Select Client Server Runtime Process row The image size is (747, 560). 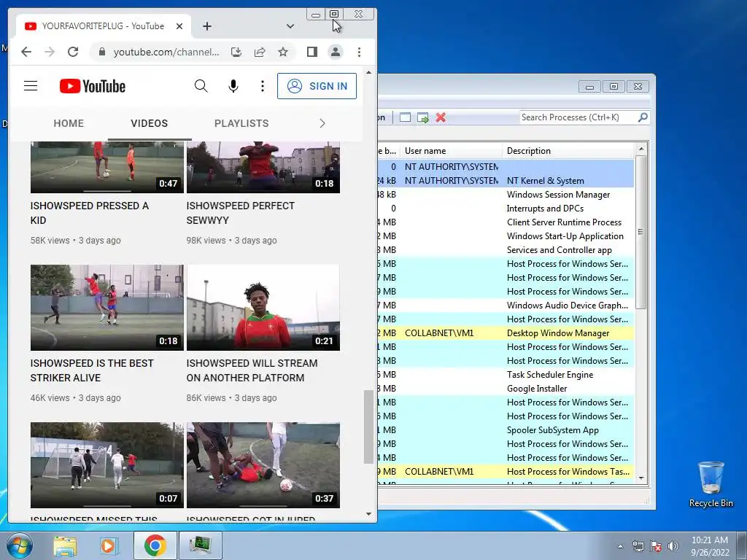tap(506, 222)
